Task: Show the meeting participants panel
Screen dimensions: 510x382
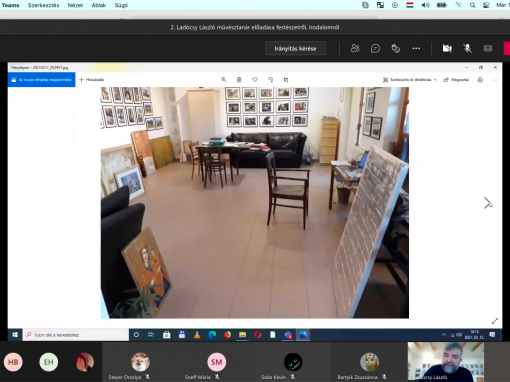Action: pyautogui.click(x=355, y=48)
